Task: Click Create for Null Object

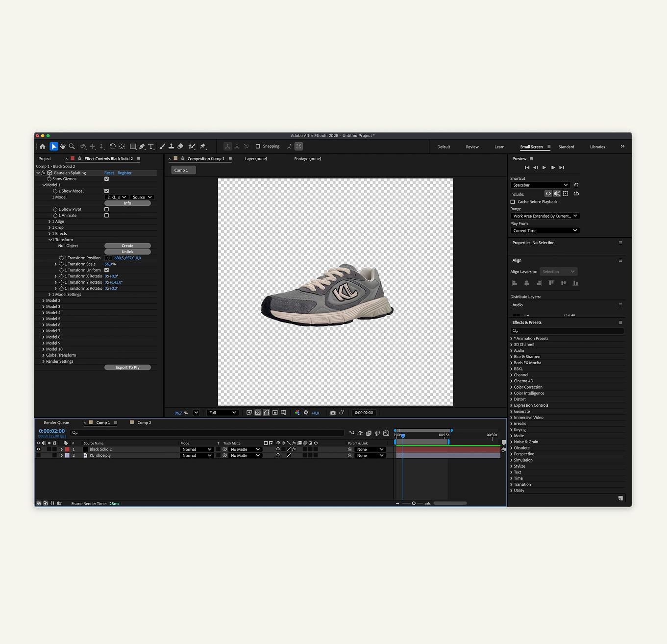Action: (127, 246)
